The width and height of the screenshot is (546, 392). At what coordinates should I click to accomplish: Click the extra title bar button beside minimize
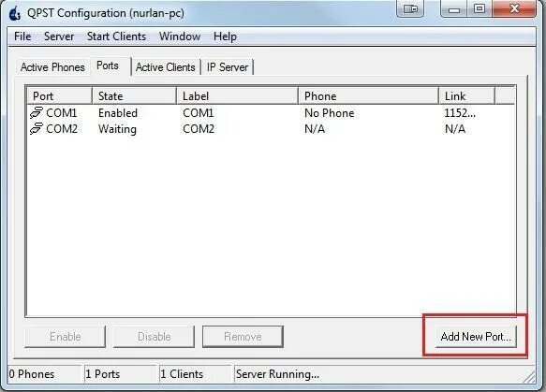(x=410, y=8)
